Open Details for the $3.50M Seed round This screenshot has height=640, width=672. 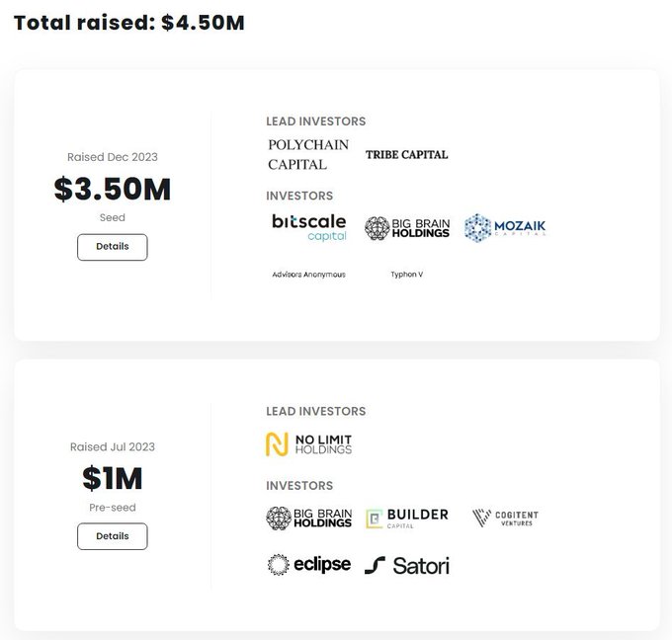(x=113, y=247)
